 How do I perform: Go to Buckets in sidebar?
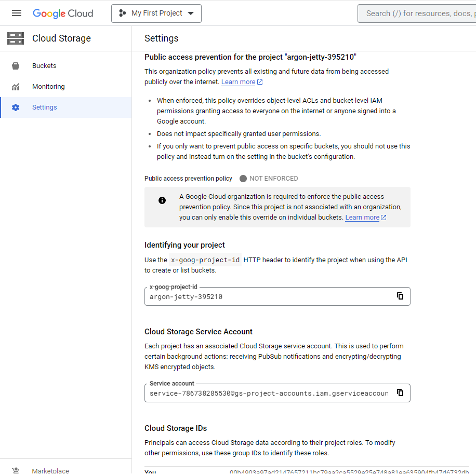click(x=66, y=66)
